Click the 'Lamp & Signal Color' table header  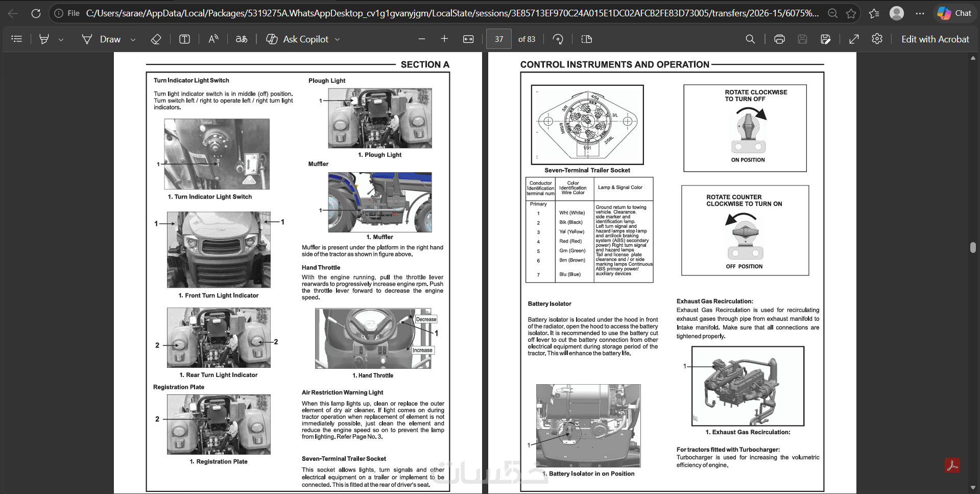click(x=620, y=187)
